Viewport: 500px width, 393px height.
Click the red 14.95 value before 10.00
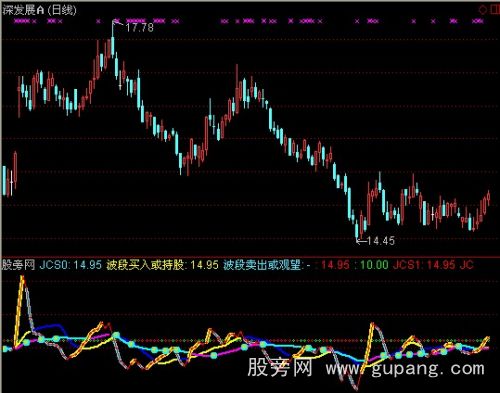coord(335,265)
